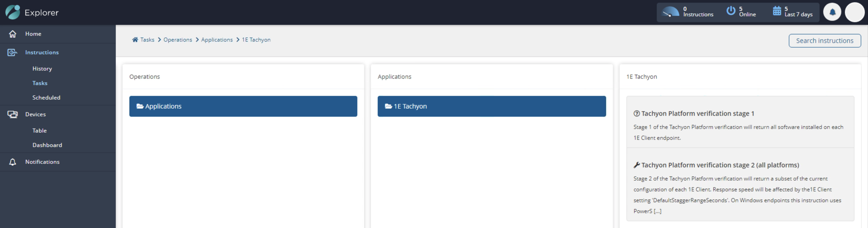Image resolution: width=868 pixels, height=228 pixels.
Task: Click folder icon on 1E Tachyon button
Action: pyautogui.click(x=388, y=106)
